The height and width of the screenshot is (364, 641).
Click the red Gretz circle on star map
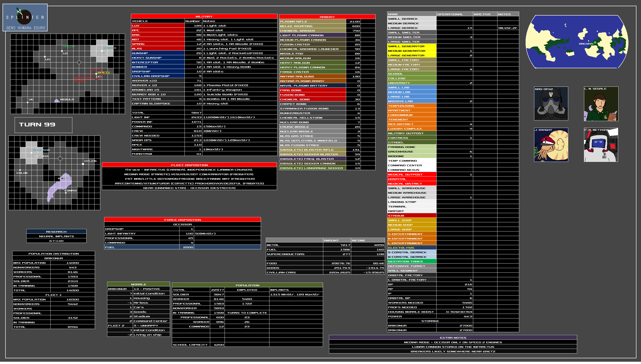(96, 74)
